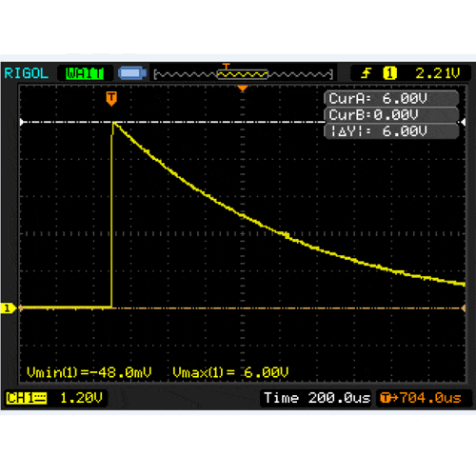Click the yellow channel 1 ground marker
Viewport: 476px width, 476px height.
click(x=8, y=308)
